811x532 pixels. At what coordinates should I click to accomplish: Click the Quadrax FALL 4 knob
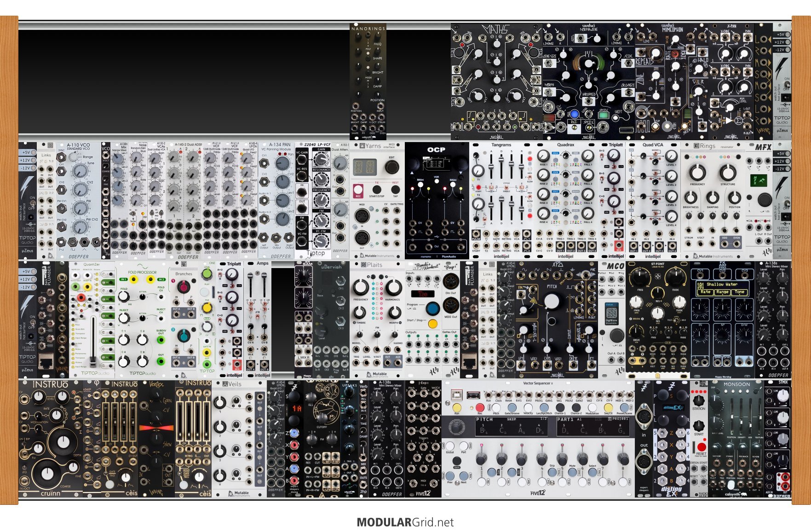click(x=588, y=214)
